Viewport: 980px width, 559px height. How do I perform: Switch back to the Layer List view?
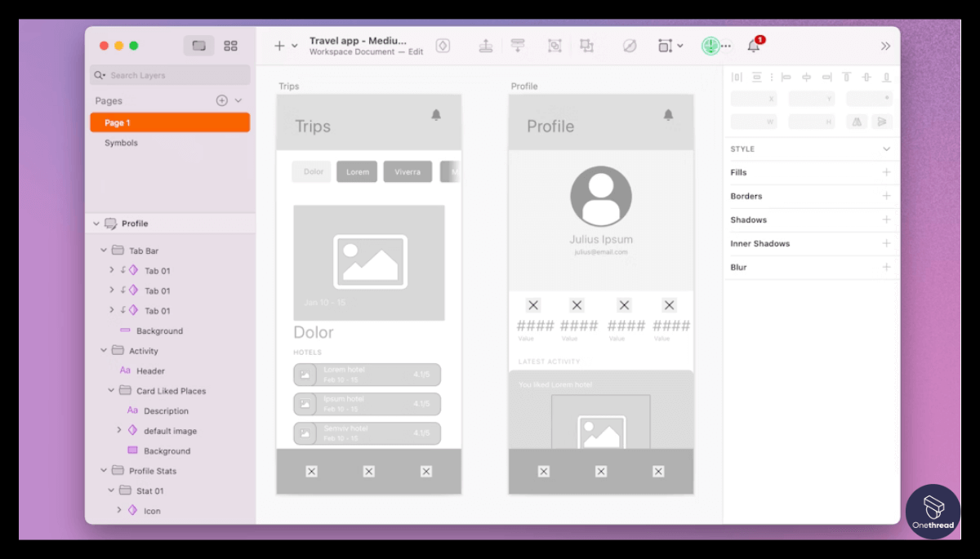[198, 46]
